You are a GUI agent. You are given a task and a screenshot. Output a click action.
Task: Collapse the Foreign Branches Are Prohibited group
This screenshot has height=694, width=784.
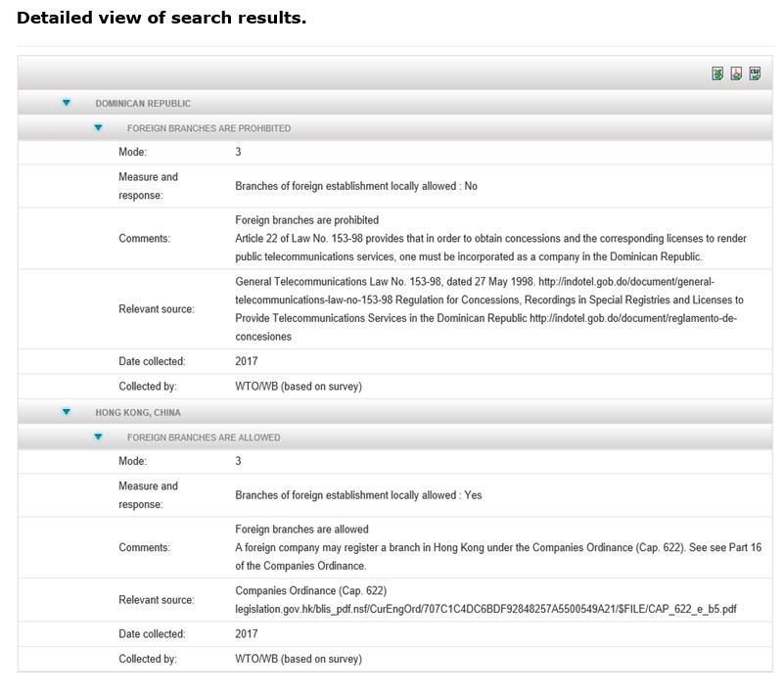tap(98, 128)
